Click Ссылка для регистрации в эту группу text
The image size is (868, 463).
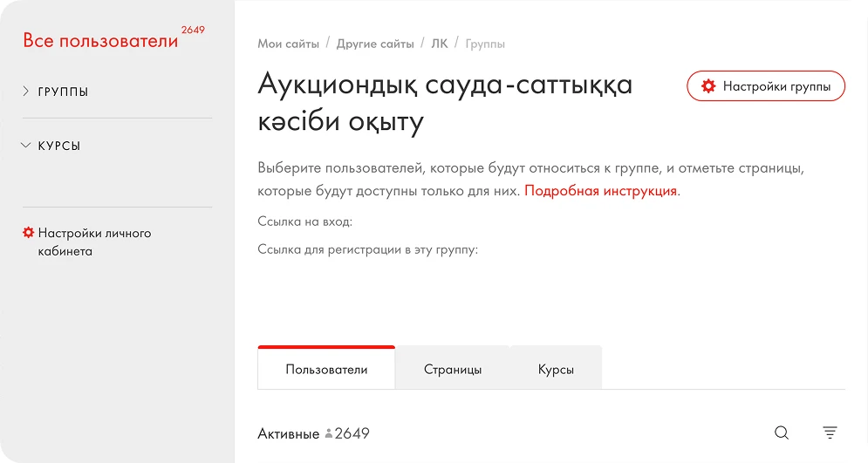point(367,249)
